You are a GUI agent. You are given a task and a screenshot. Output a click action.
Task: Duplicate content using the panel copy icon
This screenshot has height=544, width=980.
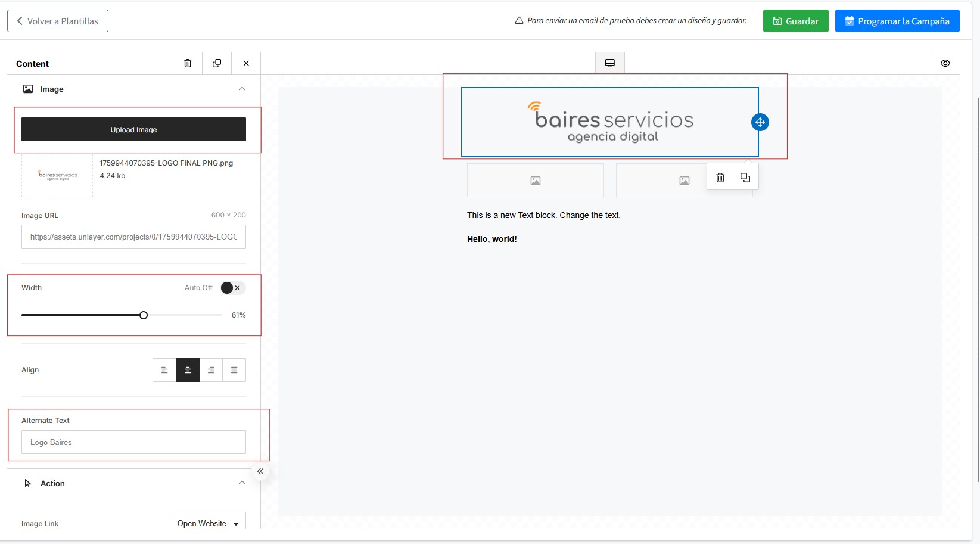pos(217,63)
